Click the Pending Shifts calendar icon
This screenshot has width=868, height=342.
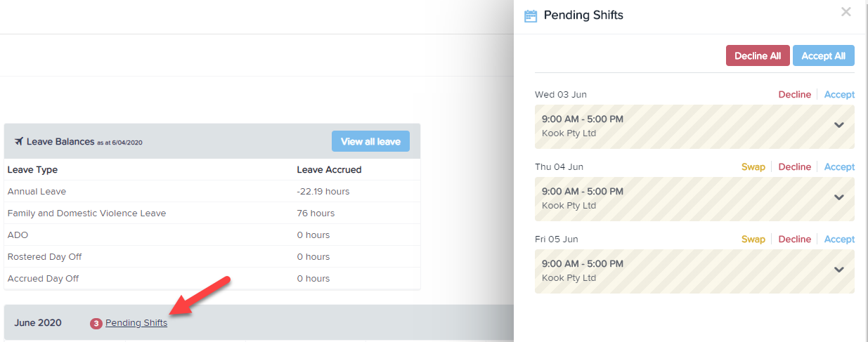(531, 15)
